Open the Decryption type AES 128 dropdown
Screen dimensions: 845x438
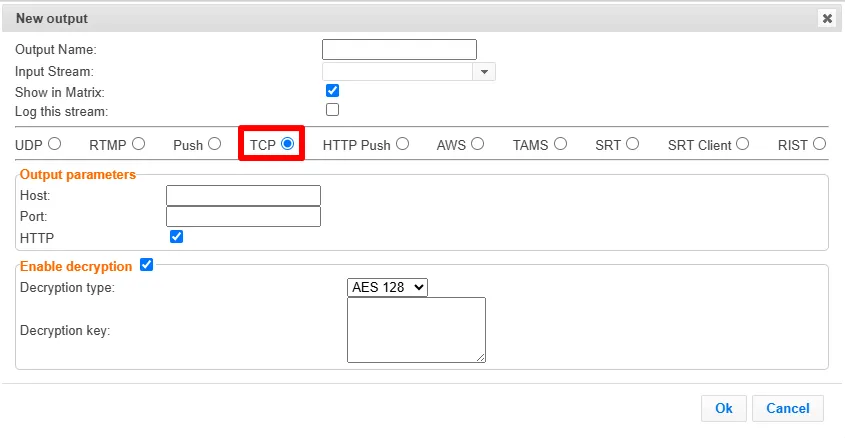[x=387, y=287]
